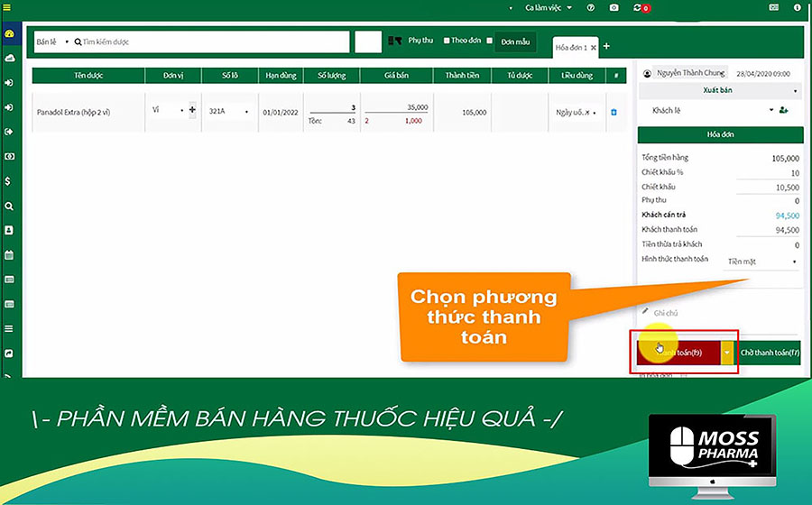Click the user avatar icon by Nguyễn Thành Chung
Screen dimensions: 812x505
(647, 73)
